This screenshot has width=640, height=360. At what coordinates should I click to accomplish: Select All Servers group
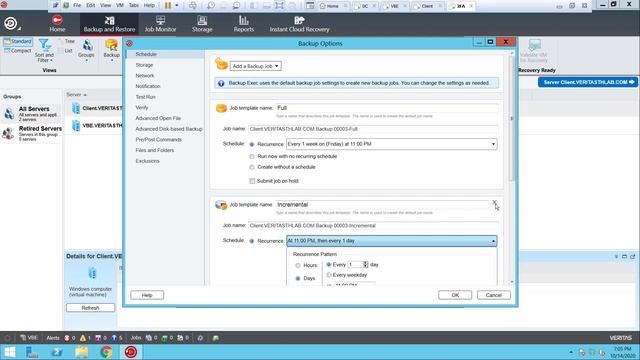(x=31, y=113)
